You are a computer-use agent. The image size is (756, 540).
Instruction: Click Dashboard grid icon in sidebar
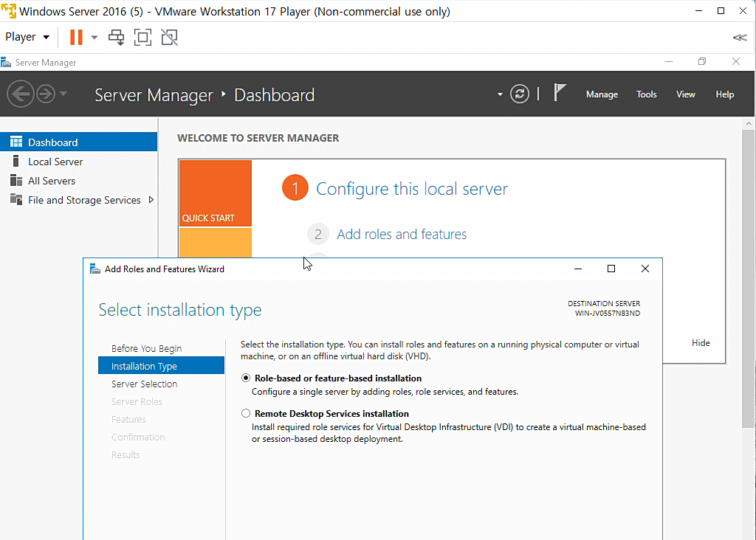point(16,142)
